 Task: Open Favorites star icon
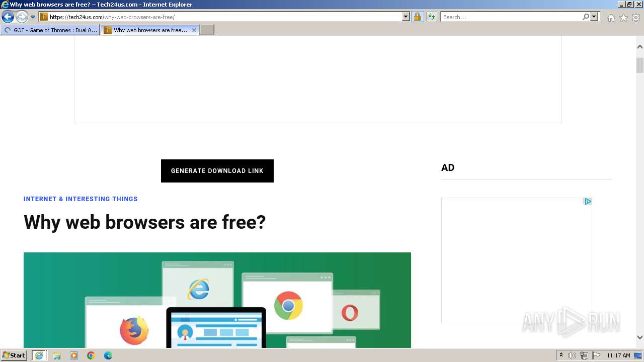tap(623, 18)
